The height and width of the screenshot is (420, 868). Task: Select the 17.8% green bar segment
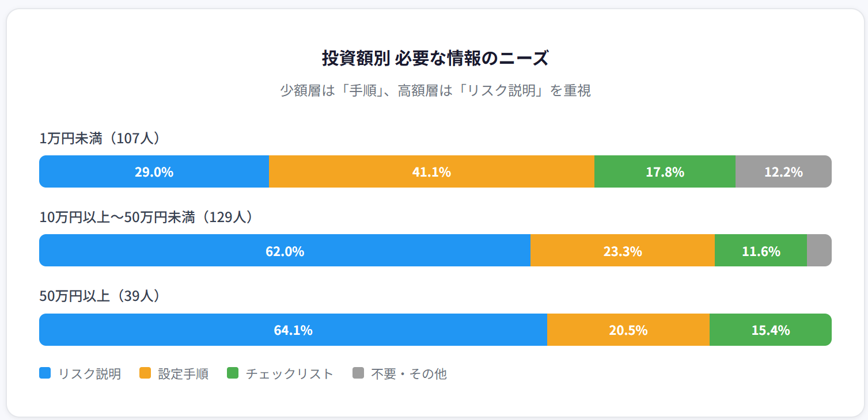point(665,171)
